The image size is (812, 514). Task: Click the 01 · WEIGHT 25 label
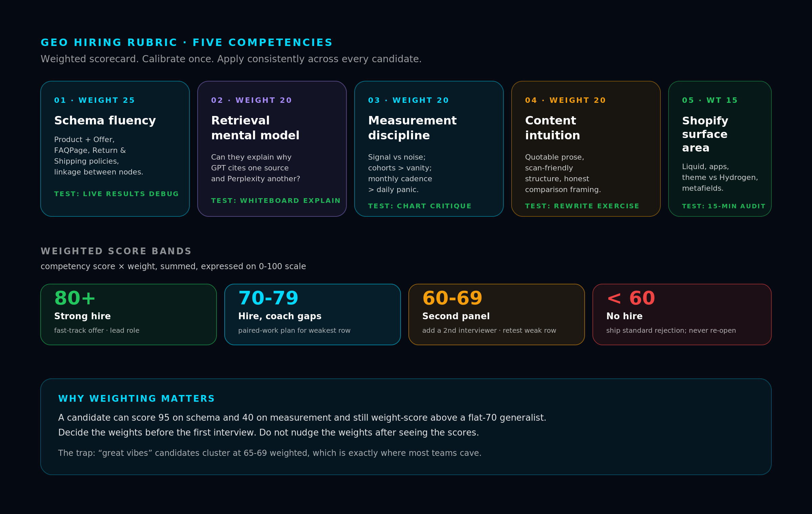(94, 100)
